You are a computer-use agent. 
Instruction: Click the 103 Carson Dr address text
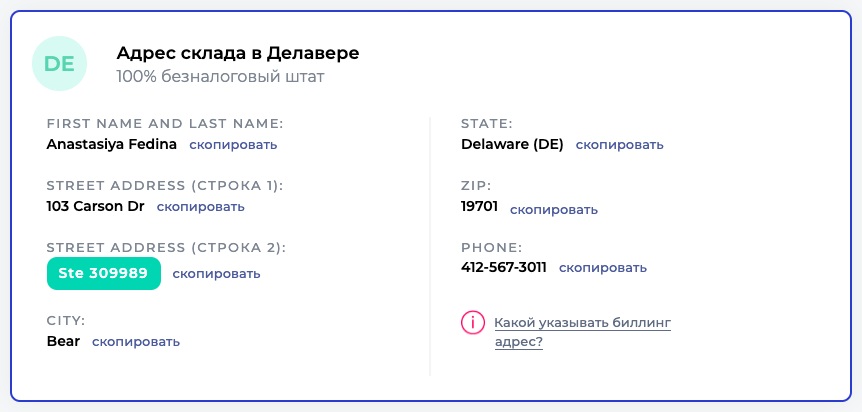(95, 207)
